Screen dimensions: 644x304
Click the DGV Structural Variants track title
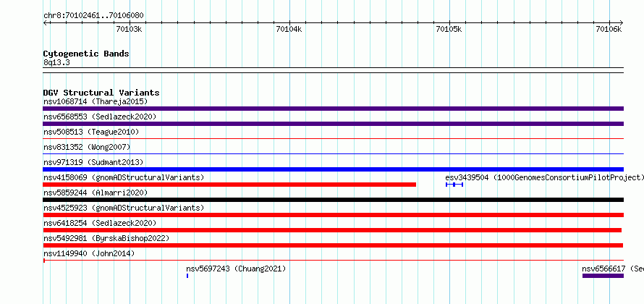(x=101, y=93)
